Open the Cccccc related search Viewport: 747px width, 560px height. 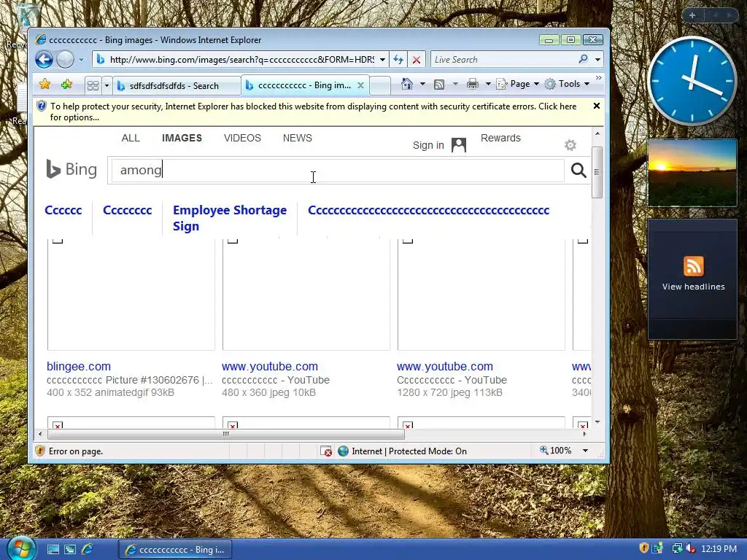pyautogui.click(x=63, y=210)
